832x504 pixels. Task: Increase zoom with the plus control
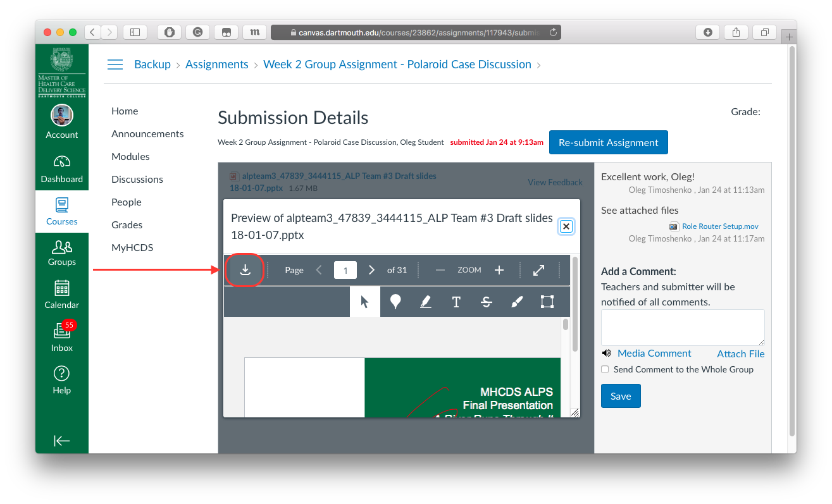click(499, 269)
